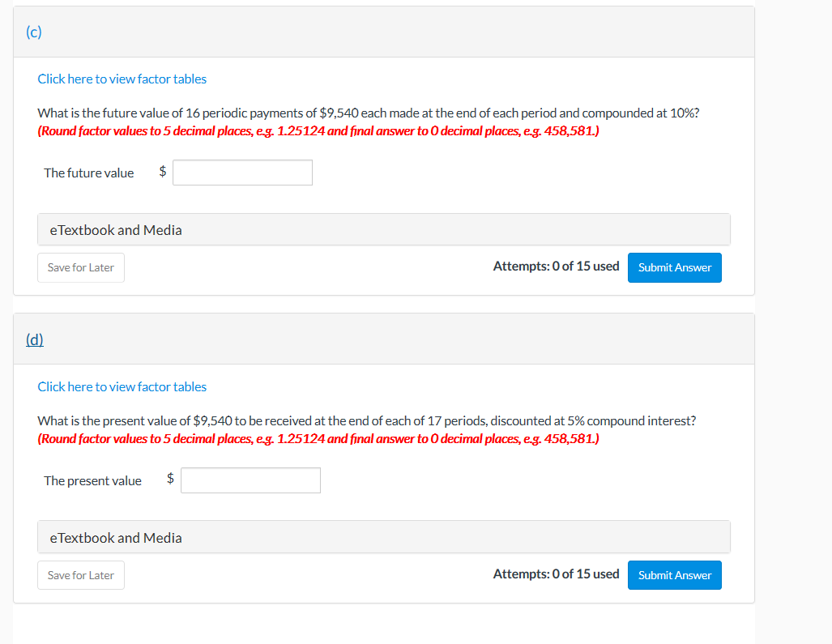Submit Answer for the future value question

[x=674, y=267]
